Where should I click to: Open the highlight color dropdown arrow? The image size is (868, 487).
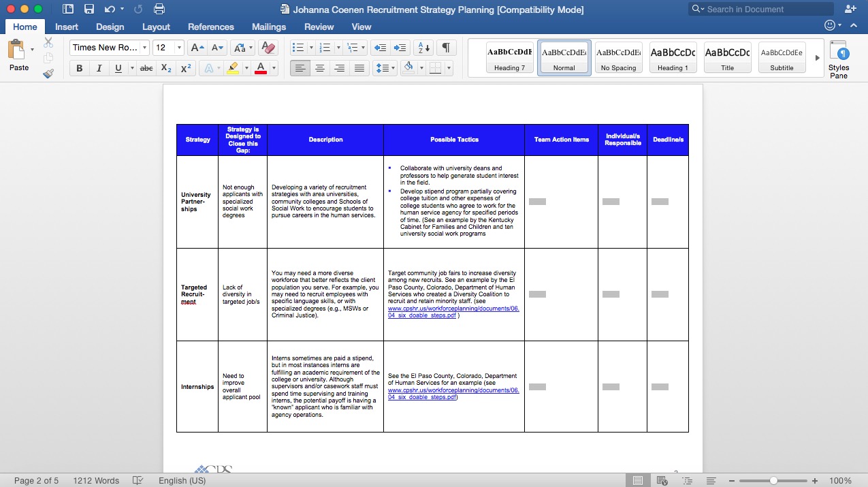(x=245, y=68)
